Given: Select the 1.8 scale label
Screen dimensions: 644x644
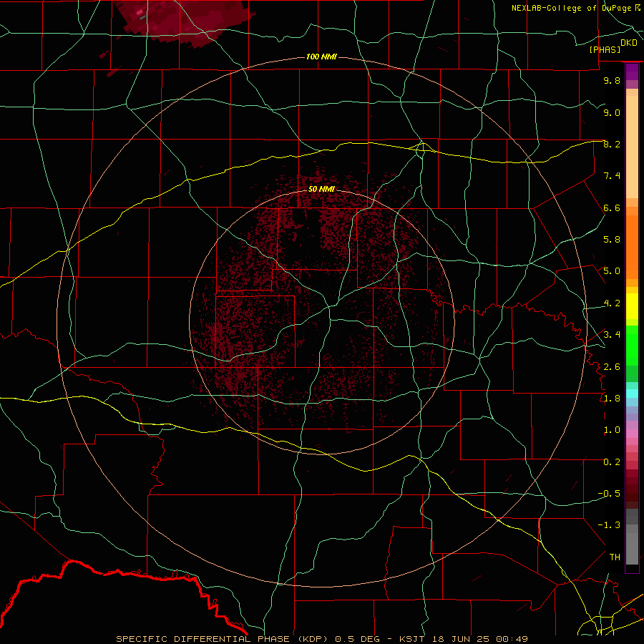Looking at the screenshot, I should click(x=612, y=399).
